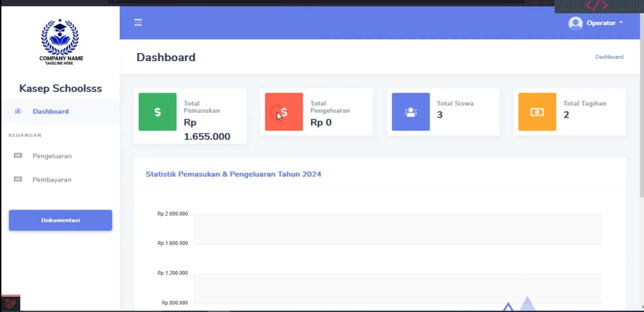The height and width of the screenshot is (312, 644).
Task: Click the Dashboard page heading
Action: (166, 57)
